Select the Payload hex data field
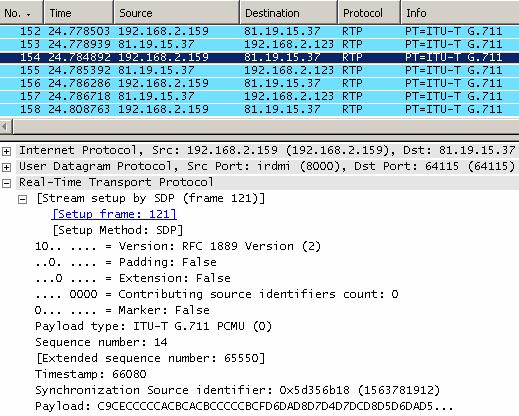This screenshot has height=416, width=519. (244, 406)
